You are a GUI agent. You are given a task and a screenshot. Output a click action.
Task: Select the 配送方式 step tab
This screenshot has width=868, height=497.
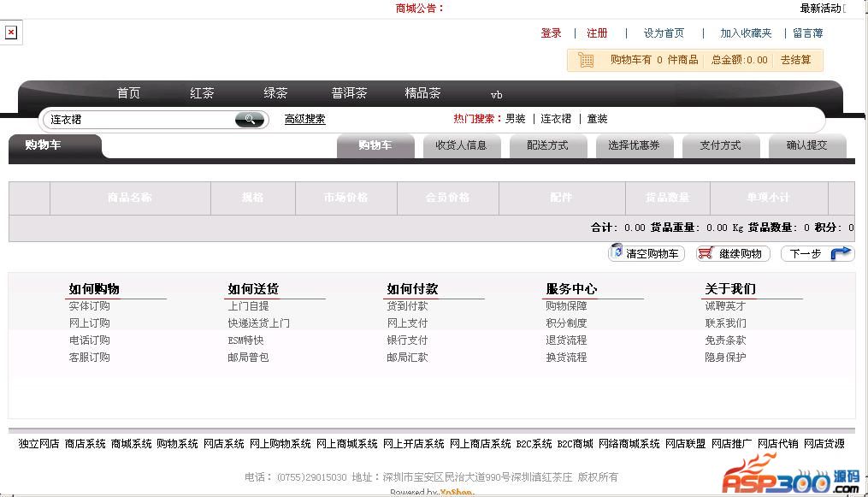pos(548,145)
